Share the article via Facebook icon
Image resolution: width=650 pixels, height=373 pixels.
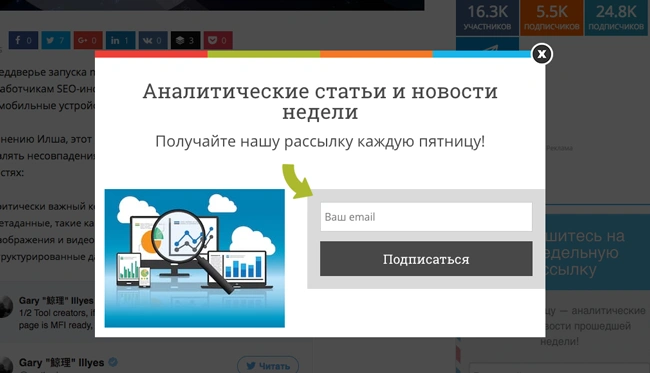(23, 40)
